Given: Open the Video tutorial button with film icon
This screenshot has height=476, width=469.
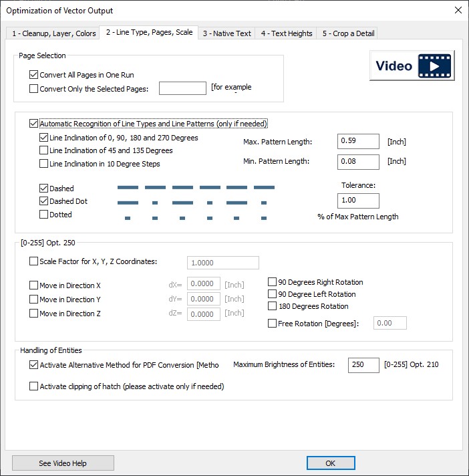Looking at the screenshot, I should pos(412,66).
